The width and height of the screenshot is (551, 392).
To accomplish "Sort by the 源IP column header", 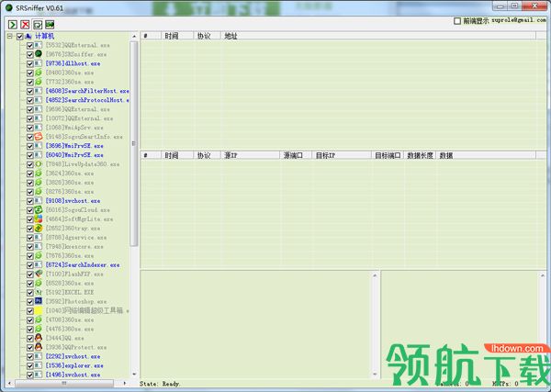I will tap(250, 155).
